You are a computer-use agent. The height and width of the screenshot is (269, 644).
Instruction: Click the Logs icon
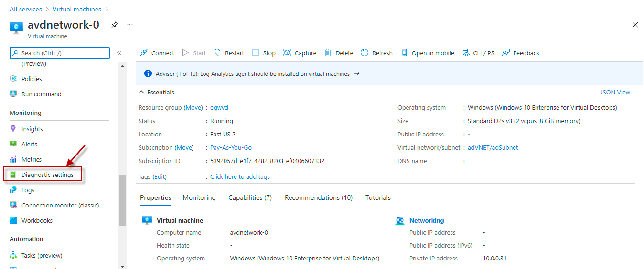[13, 190]
